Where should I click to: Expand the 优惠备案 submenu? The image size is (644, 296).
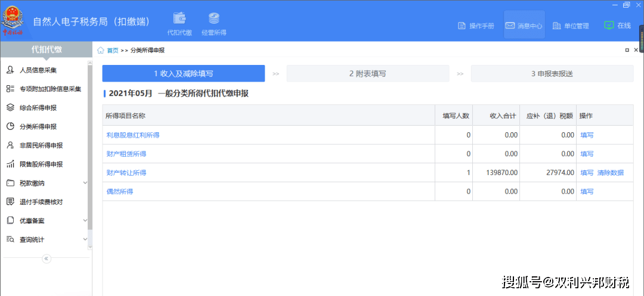pos(85,220)
